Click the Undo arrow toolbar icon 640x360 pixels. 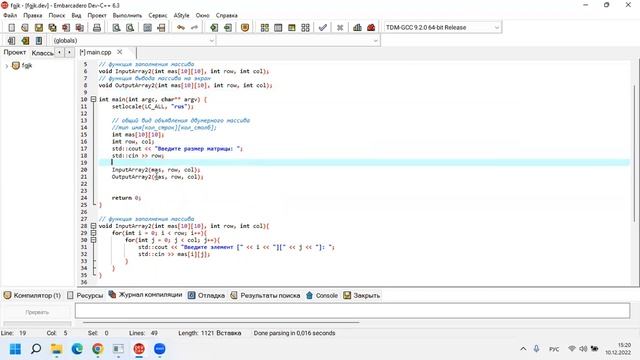(181, 27)
